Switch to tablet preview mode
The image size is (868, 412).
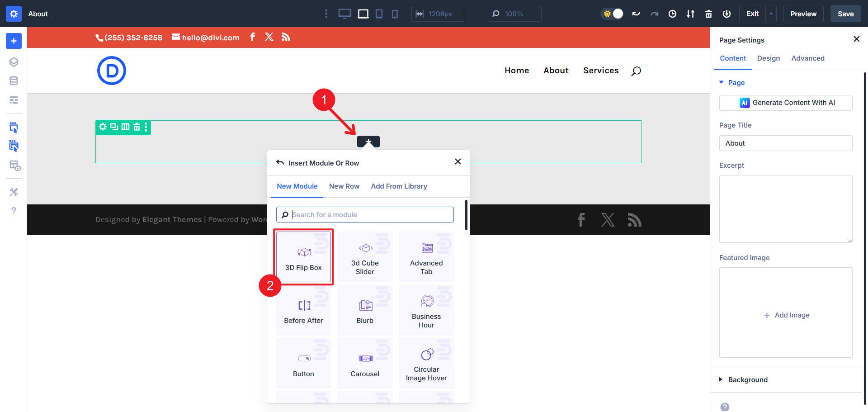378,14
